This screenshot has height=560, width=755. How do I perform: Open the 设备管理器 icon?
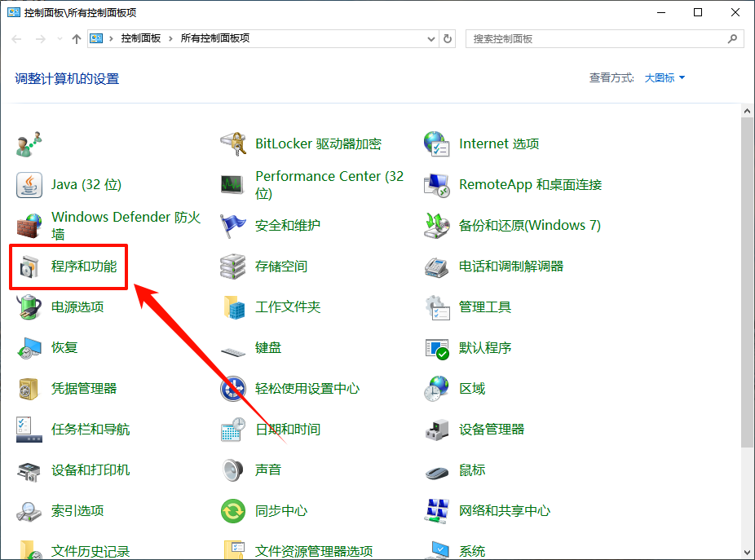click(437, 430)
